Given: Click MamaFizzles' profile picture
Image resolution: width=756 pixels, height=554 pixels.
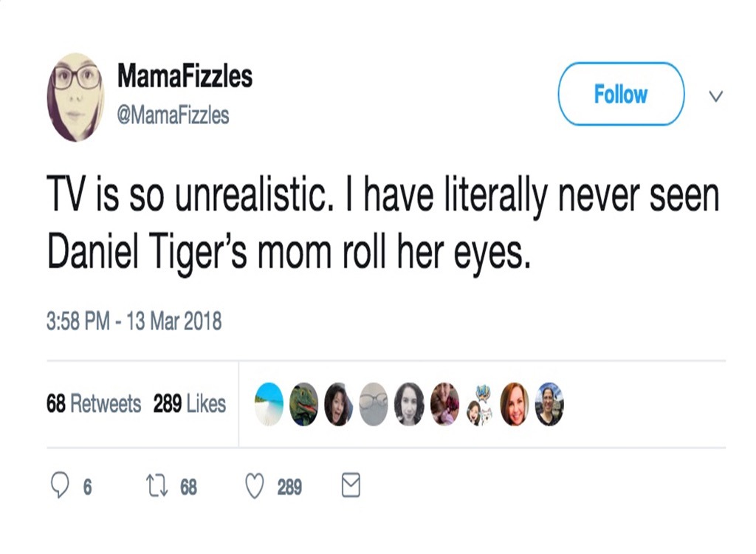Looking at the screenshot, I should tap(76, 95).
